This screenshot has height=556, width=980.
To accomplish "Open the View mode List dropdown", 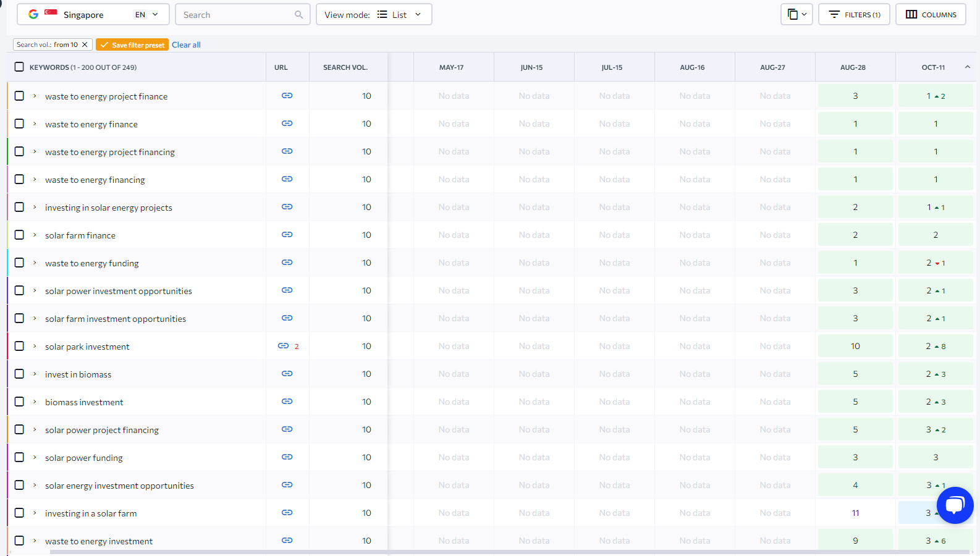I will [x=373, y=15].
